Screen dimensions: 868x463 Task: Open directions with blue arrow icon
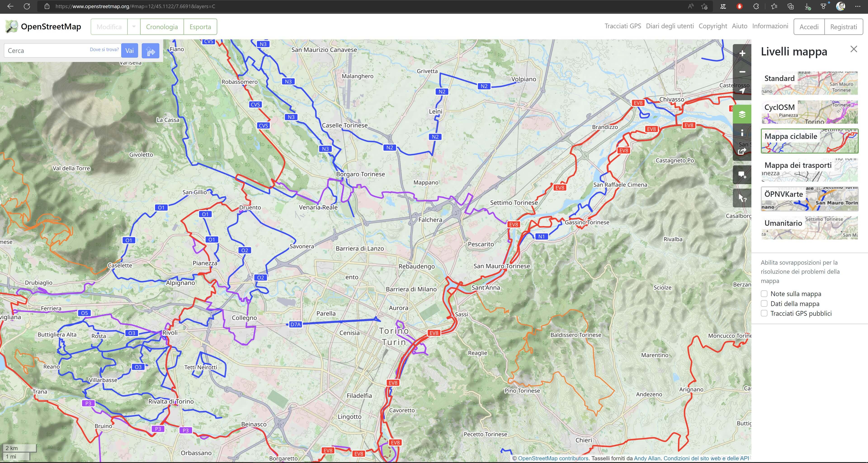coord(151,51)
